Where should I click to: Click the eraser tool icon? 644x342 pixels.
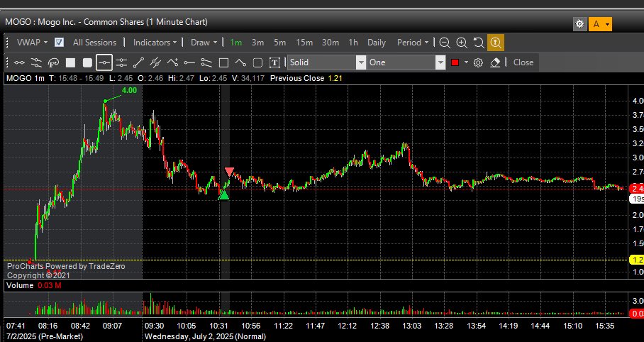click(495, 62)
